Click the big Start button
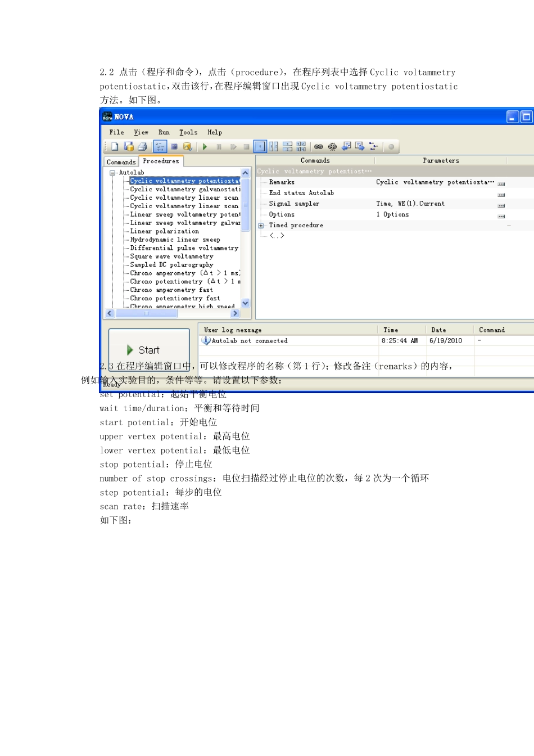 (149, 350)
